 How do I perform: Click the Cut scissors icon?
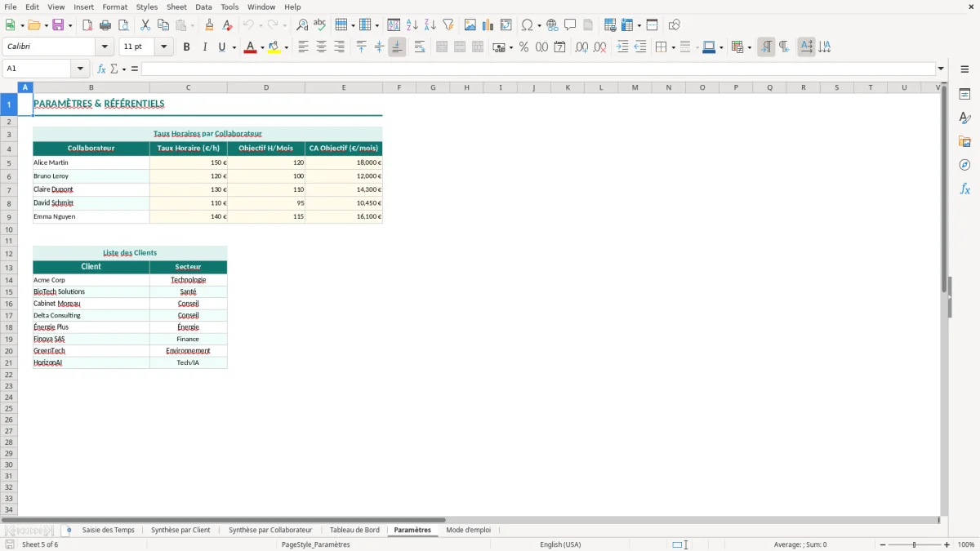[x=145, y=25]
